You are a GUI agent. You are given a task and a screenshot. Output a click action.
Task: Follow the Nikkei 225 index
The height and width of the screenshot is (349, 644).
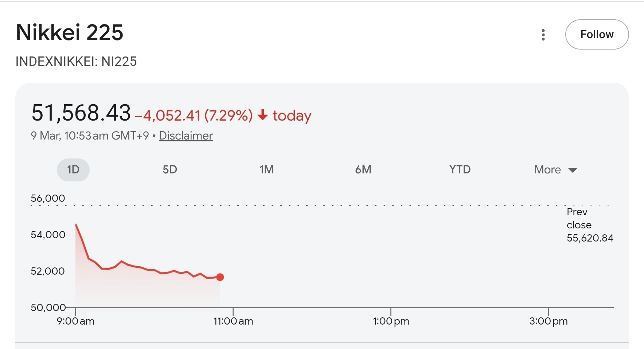click(x=597, y=35)
